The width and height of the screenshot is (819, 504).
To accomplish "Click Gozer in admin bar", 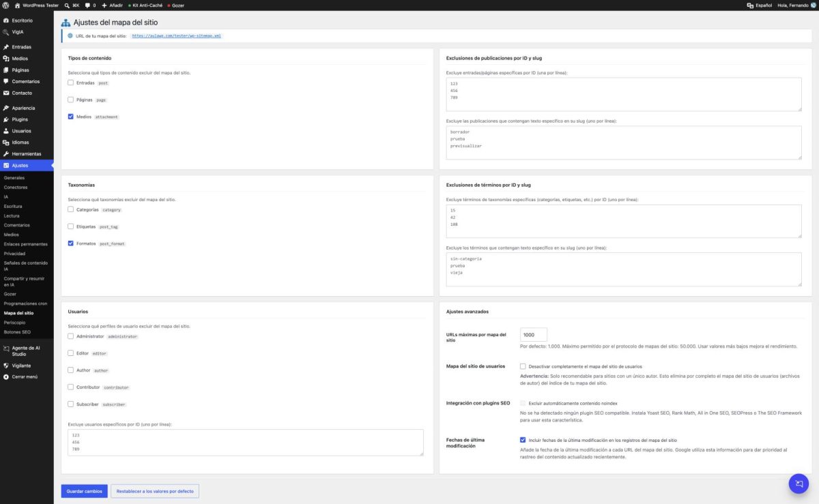I will [176, 5].
